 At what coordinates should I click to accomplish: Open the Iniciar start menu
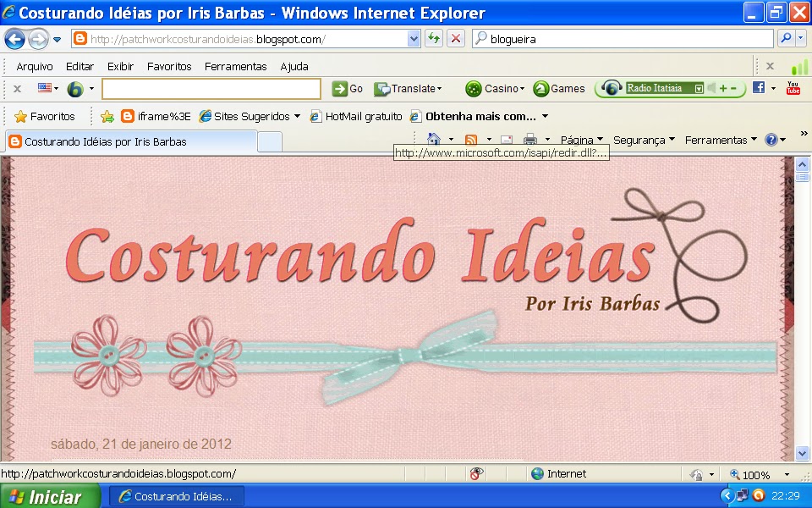click(x=50, y=496)
